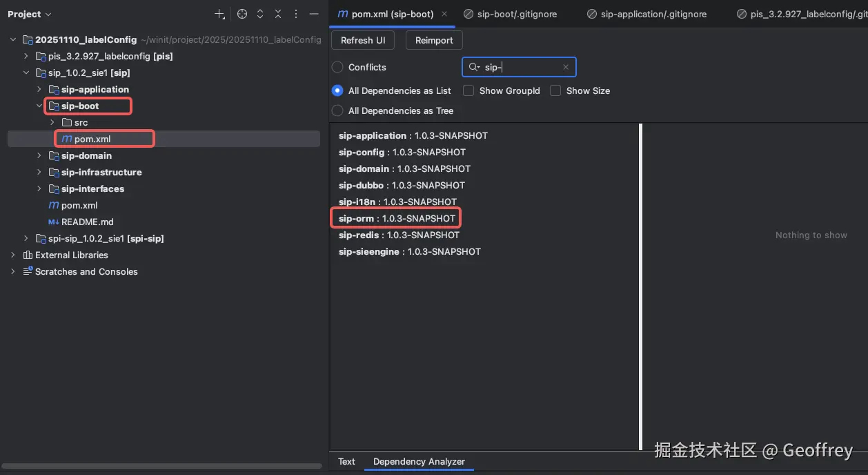Open README.md in the project tree

click(87, 222)
